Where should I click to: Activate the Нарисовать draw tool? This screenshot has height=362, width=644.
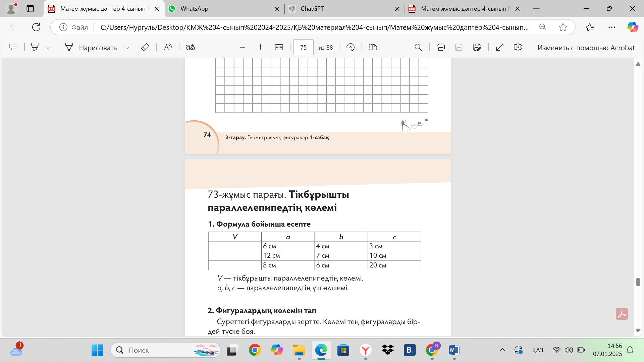click(x=91, y=48)
